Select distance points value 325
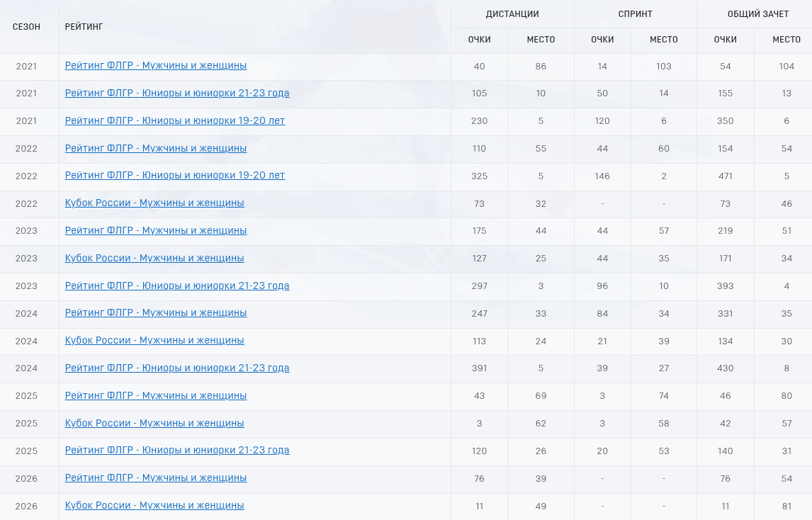 pos(479,176)
